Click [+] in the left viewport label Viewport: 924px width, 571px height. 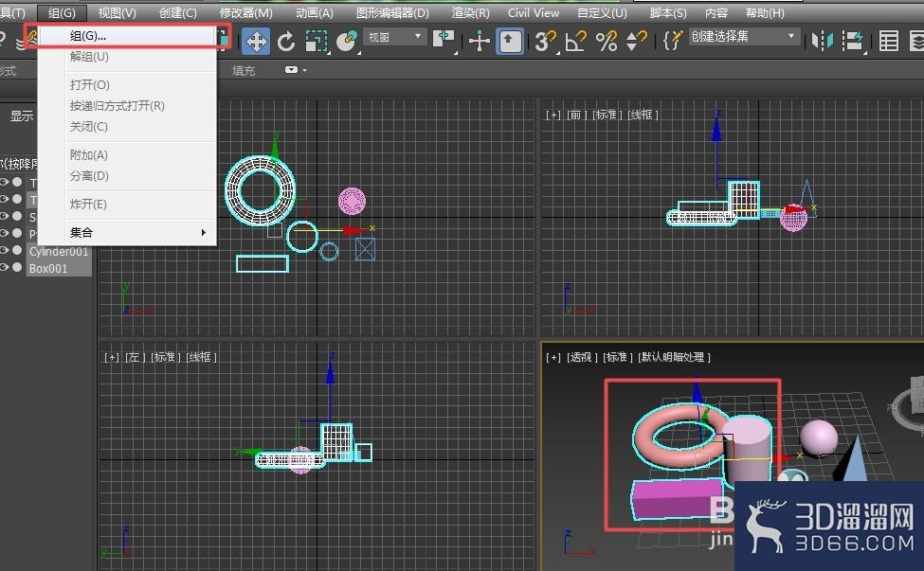(112, 357)
